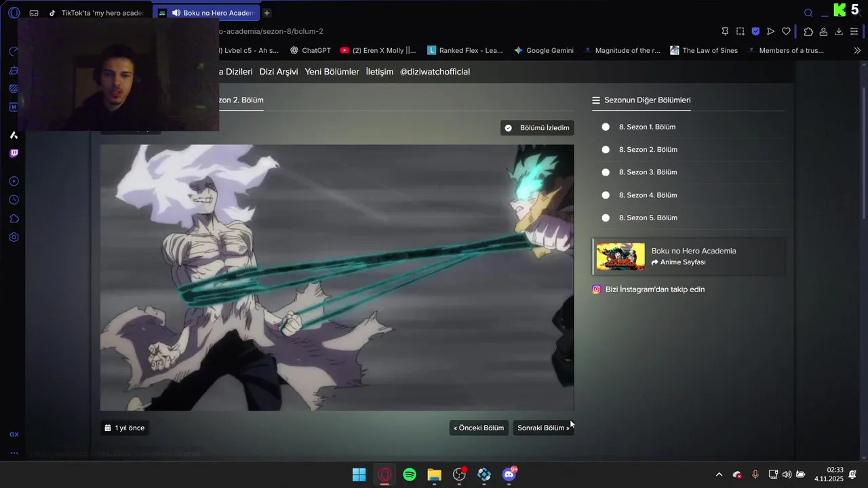Mark 8. Sezon 2. Bölüm circle
The width and height of the screenshot is (868, 488).
coord(606,150)
